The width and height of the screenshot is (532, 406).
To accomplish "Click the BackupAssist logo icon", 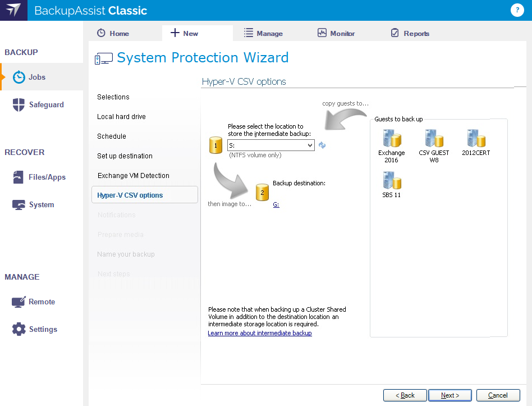I will click(13, 10).
